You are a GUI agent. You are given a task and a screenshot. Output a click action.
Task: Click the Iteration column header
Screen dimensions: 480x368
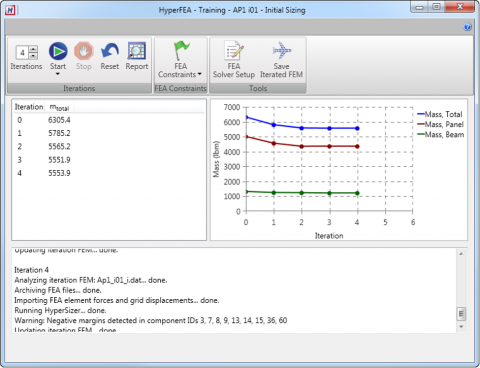point(29,107)
